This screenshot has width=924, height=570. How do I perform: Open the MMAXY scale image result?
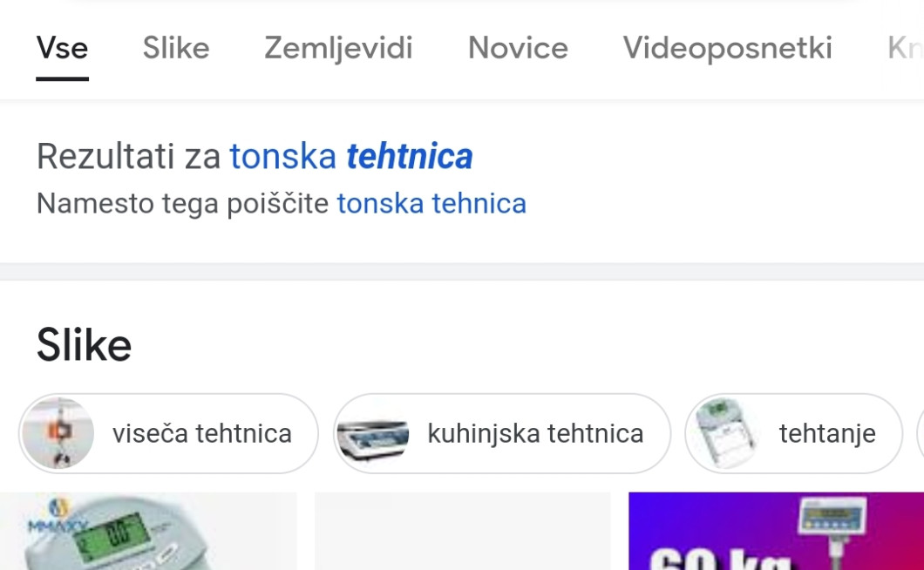(148, 532)
